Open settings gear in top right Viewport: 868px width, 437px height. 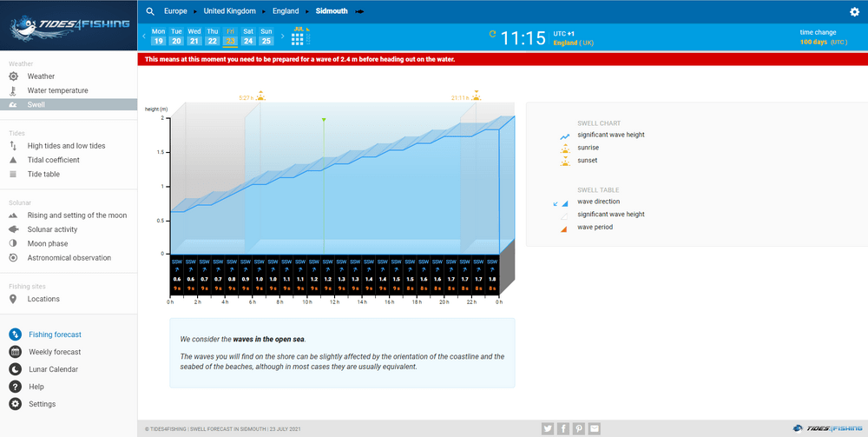point(854,12)
